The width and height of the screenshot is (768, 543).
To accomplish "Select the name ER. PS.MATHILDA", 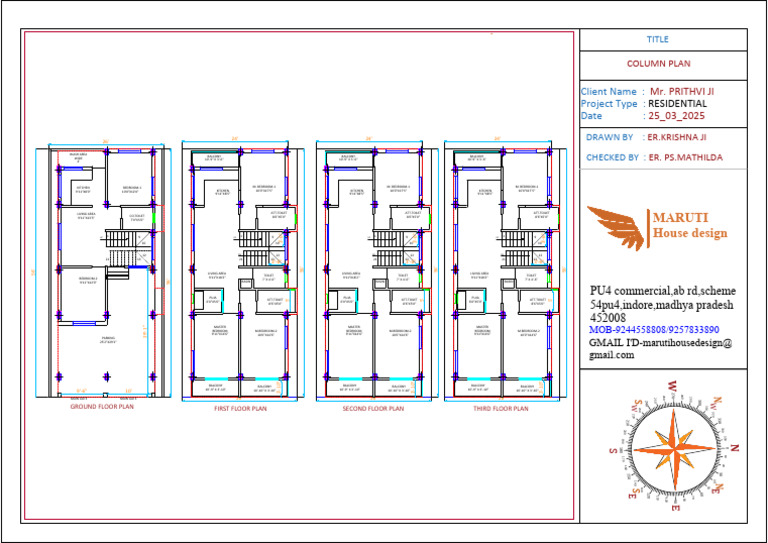I will (x=686, y=158).
